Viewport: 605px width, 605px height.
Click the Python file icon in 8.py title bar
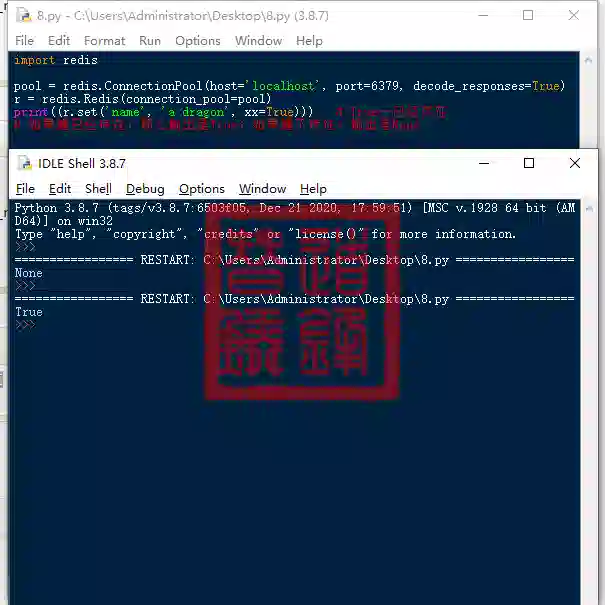click(24, 15)
